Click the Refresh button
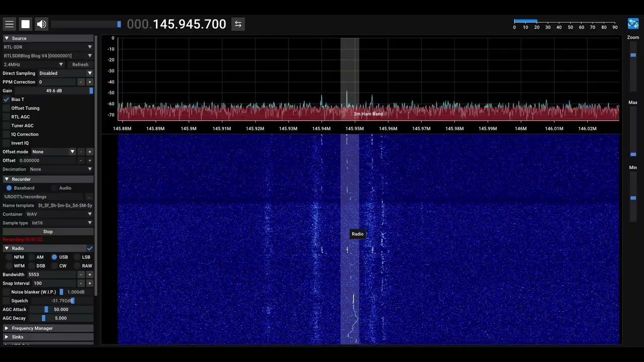This screenshot has height=362, width=644. coord(80,64)
